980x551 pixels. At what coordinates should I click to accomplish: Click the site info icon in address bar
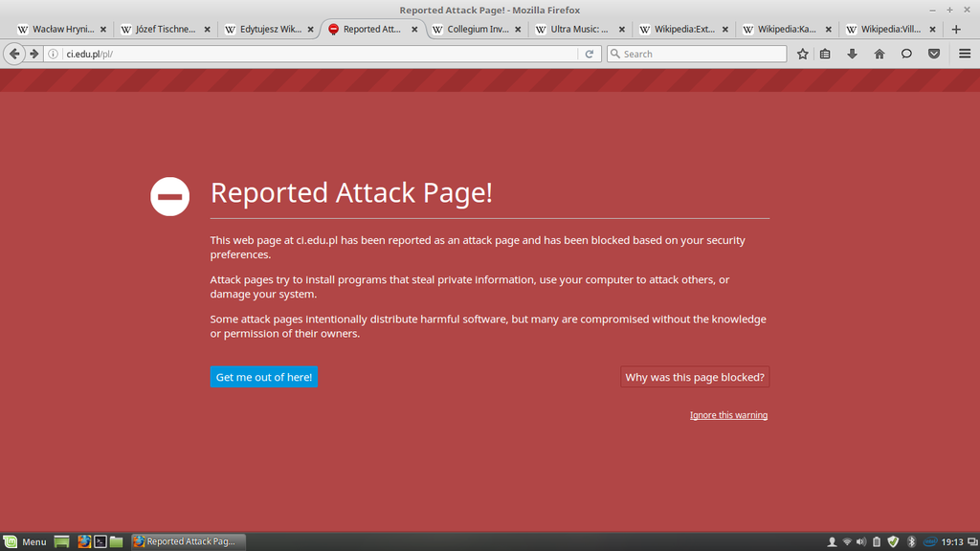click(54, 54)
